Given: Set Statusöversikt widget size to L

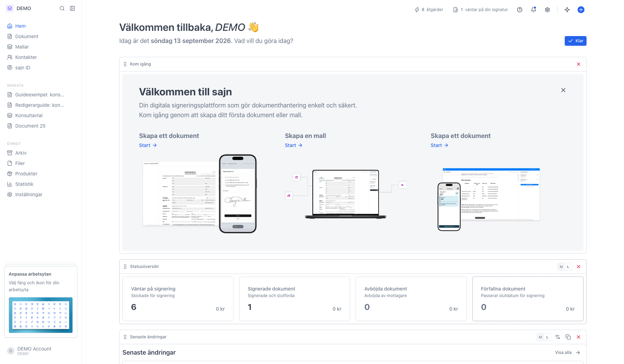Looking at the screenshot, I should pos(568,267).
